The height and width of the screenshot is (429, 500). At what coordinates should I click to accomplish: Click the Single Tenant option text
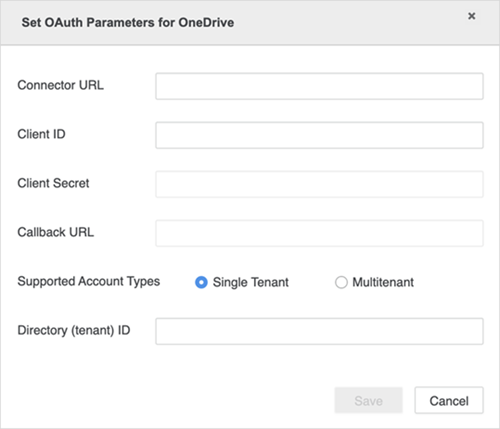[251, 282]
